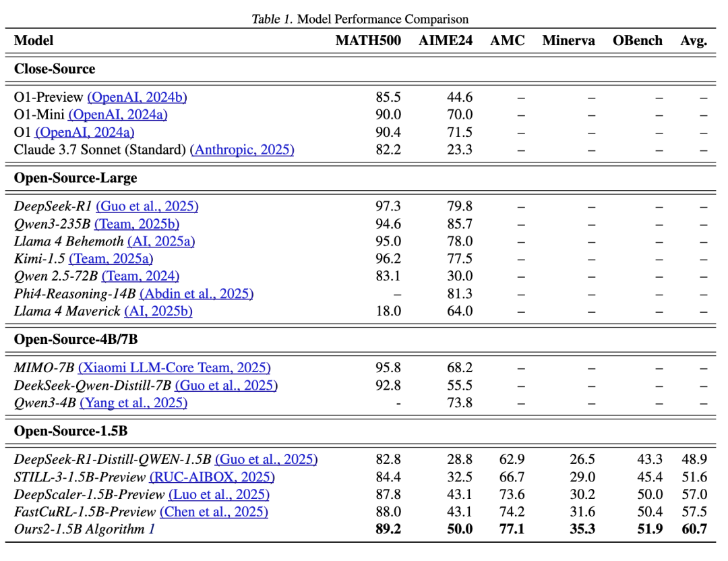This screenshot has height=561, width=728.
Task: Click the Open-Source-4B/7B section heading
Action: pos(75,339)
